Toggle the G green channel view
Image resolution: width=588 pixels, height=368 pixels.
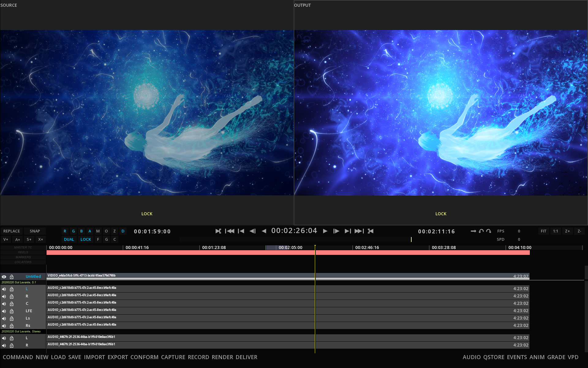coord(73,231)
